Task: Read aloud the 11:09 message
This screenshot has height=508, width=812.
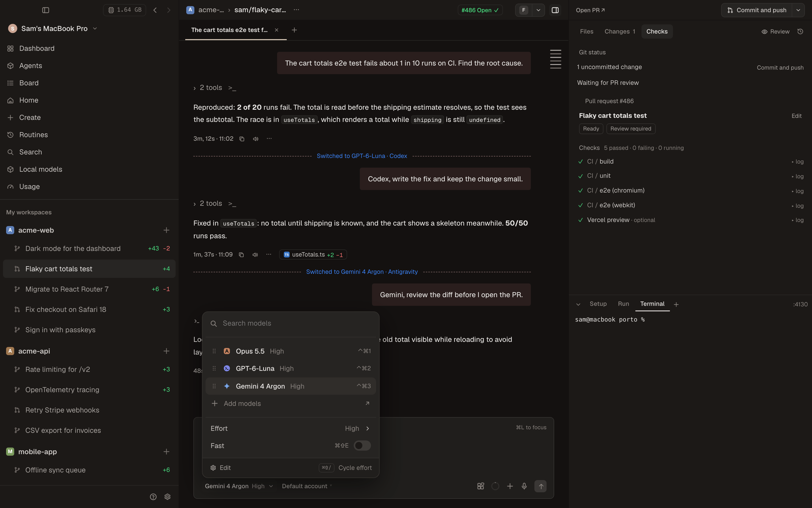Action: [255, 255]
